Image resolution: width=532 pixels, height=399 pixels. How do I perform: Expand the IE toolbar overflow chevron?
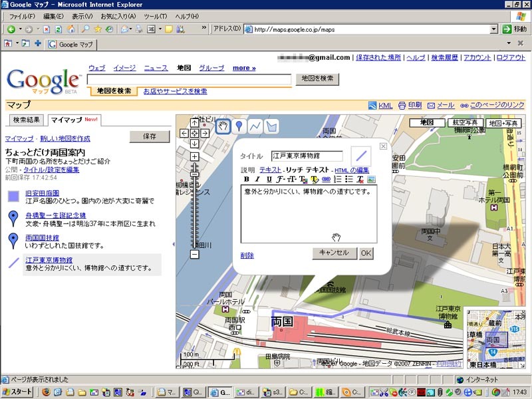(x=203, y=28)
